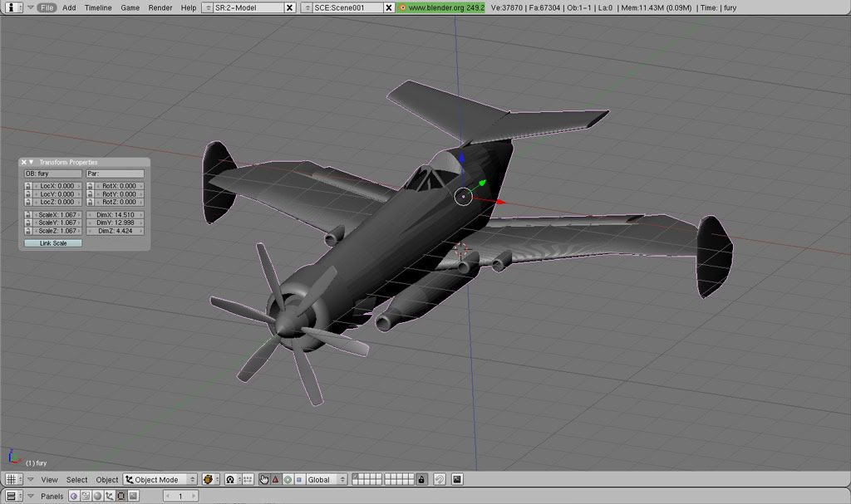851x504 pixels.
Task: Open the Object menu in 3D header
Action: [x=107, y=480]
